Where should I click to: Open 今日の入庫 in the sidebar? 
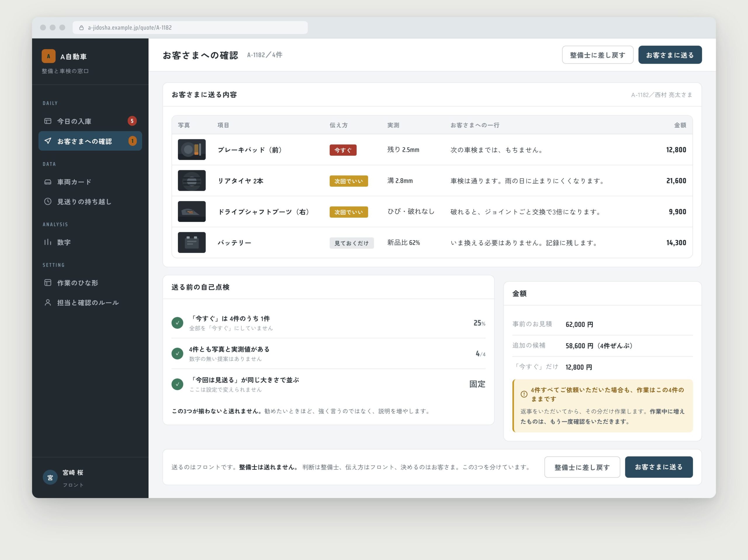tap(90, 121)
